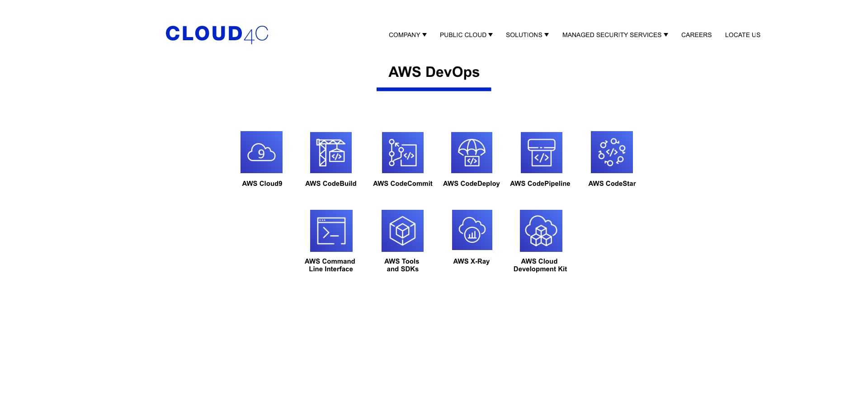868x397 pixels.
Task: Expand the arrow next to SOLUTIONS
Action: tap(547, 35)
